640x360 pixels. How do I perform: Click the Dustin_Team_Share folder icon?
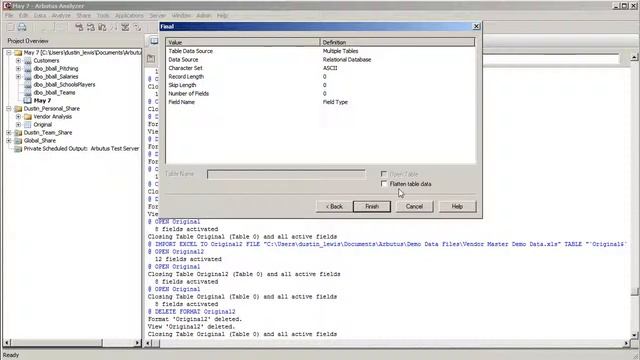(18, 133)
